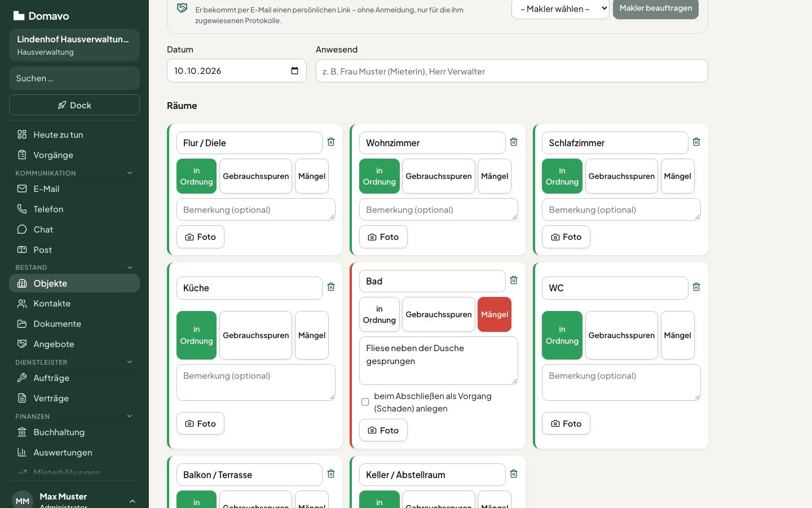Image resolution: width=812 pixels, height=508 pixels.
Task: Delete the Bad room card
Action: coord(514,281)
